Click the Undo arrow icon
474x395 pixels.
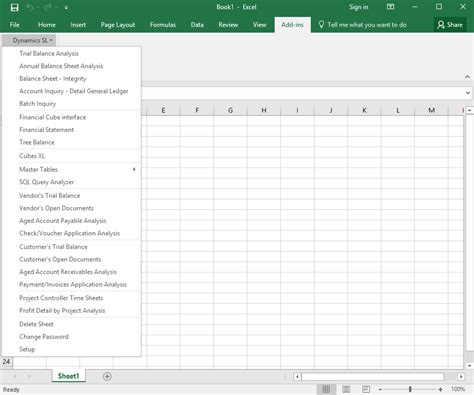30,7
